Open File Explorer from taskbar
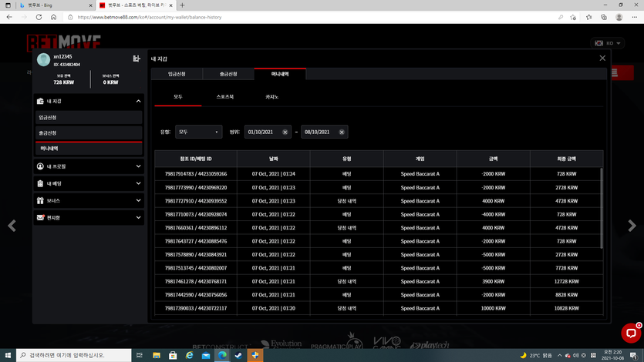 (157, 355)
